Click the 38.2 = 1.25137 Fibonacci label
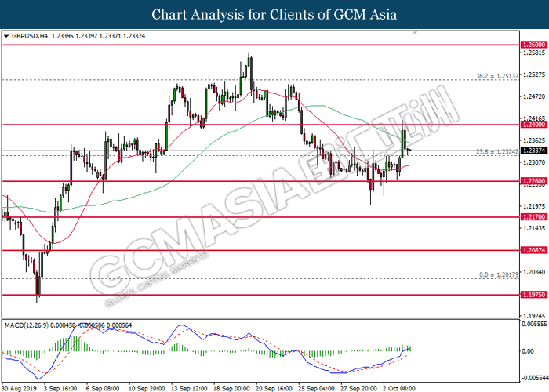Screen dimensions: 549x392 (x=496, y=75)
